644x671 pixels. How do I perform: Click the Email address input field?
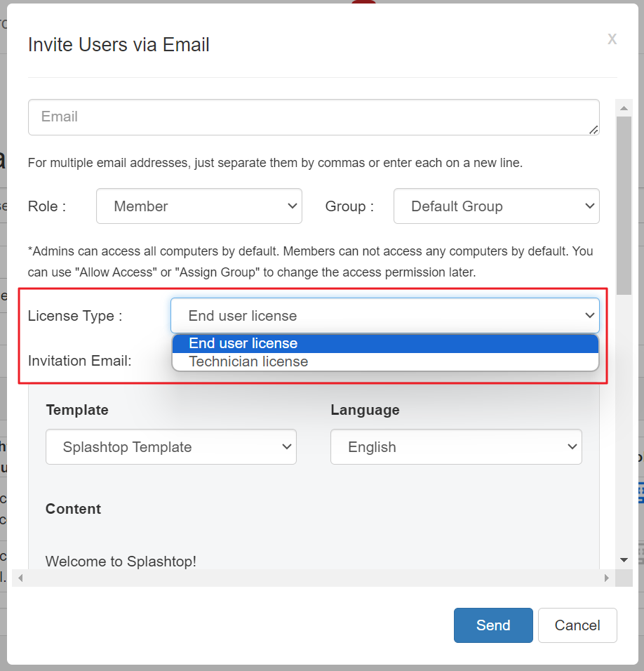(x=314, y=117)
